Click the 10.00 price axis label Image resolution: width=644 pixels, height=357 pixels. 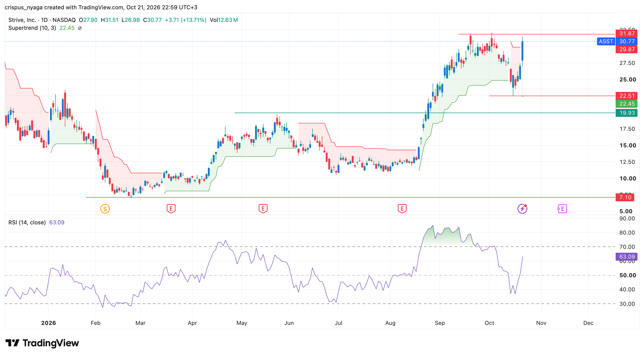pyautogui.click(x=627, y=178)
